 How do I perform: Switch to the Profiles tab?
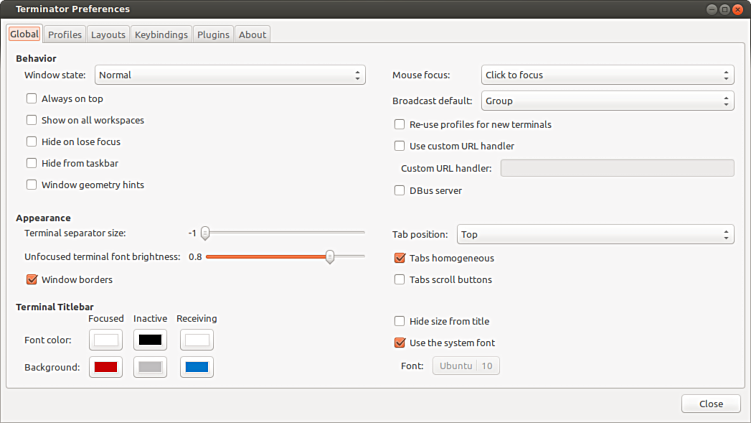coord(65,34)
